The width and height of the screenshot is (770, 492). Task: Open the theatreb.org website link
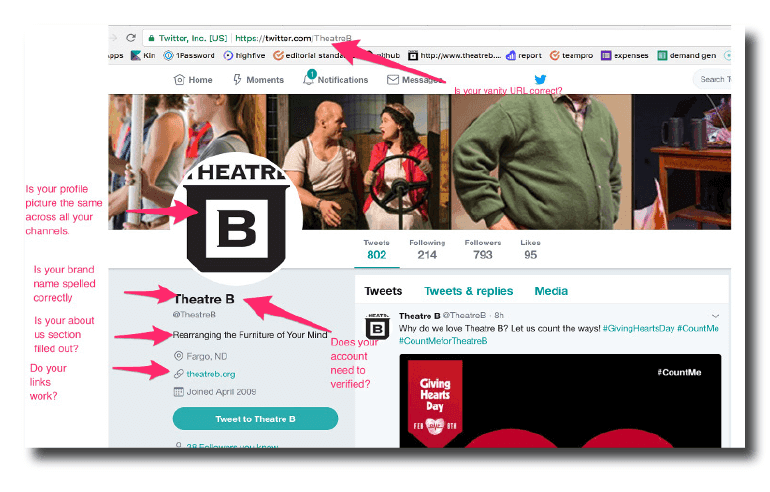pos(211,374)
